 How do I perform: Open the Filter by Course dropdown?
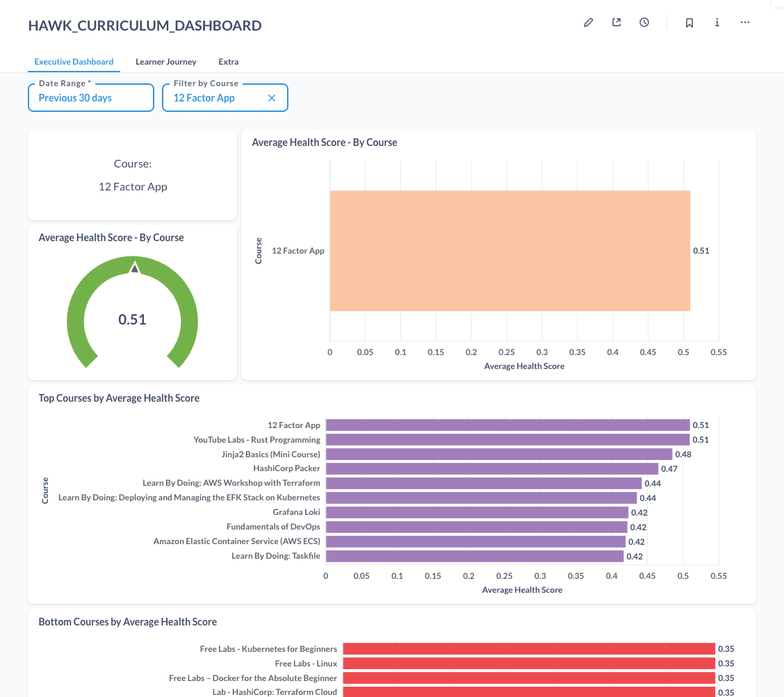225,97
